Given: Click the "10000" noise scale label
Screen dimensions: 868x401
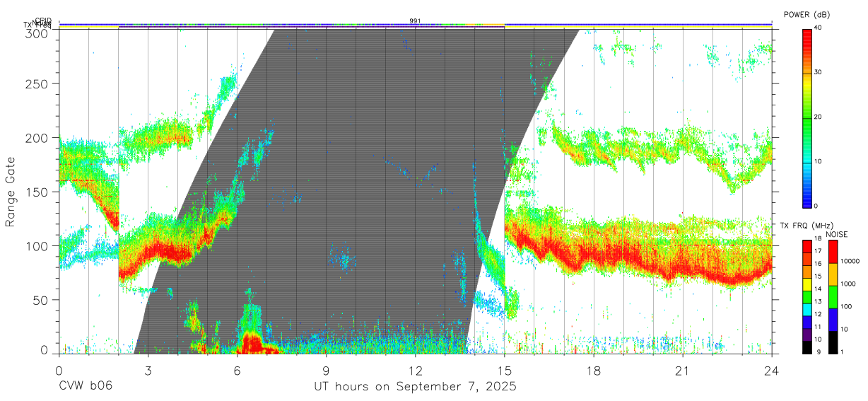Looking at the screenshot, I should (x=851, y=261).
